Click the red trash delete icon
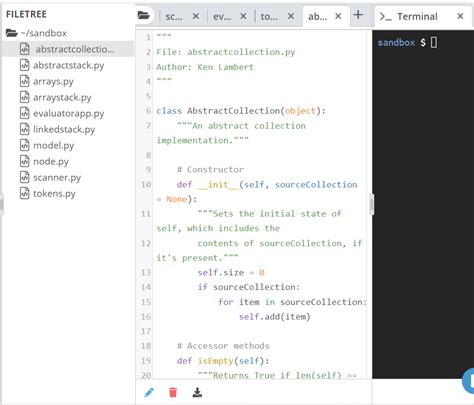This screenshot has height=405, width=474. click(x=173, y=392)
